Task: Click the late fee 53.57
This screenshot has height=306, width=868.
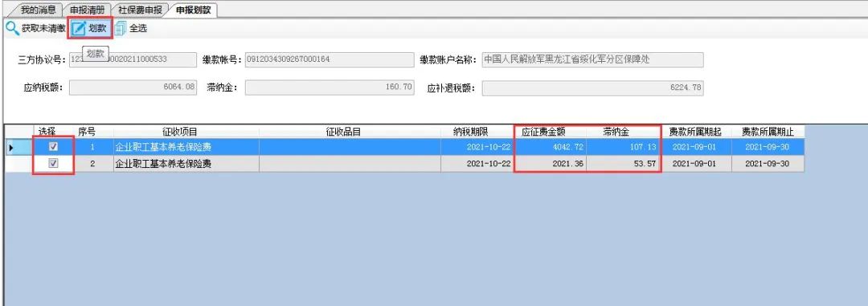Action: [645, 164]
